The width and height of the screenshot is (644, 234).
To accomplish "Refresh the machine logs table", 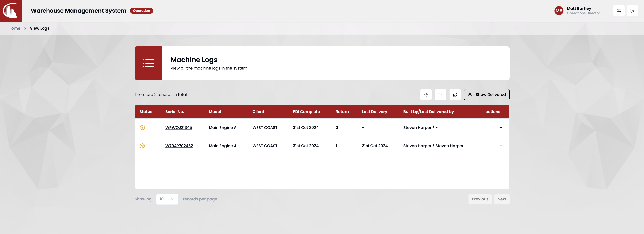I will click(x=455, y=95).
